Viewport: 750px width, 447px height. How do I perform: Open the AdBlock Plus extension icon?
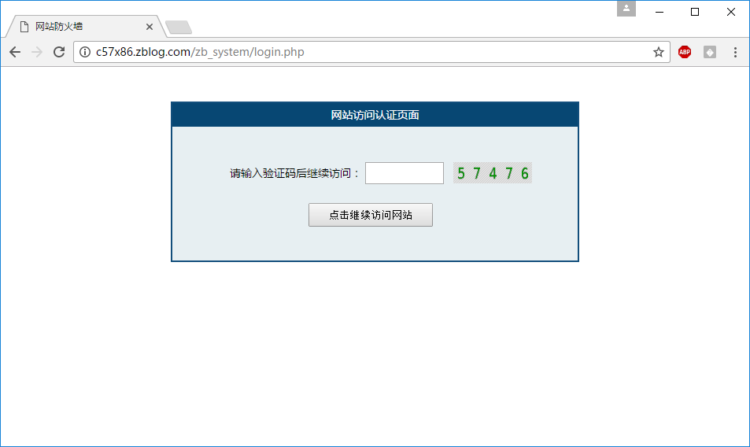point(685,52)
